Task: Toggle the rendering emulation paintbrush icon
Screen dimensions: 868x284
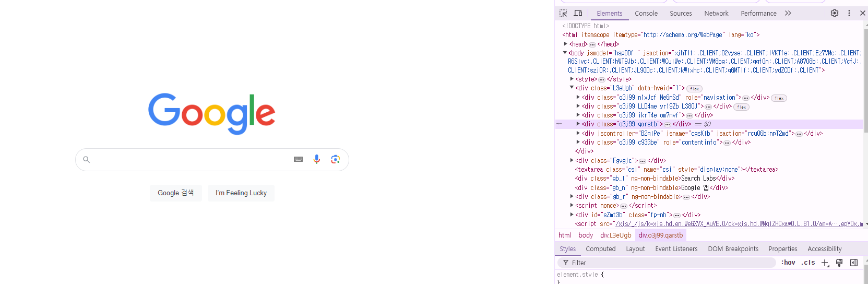Action: (839, 263)
